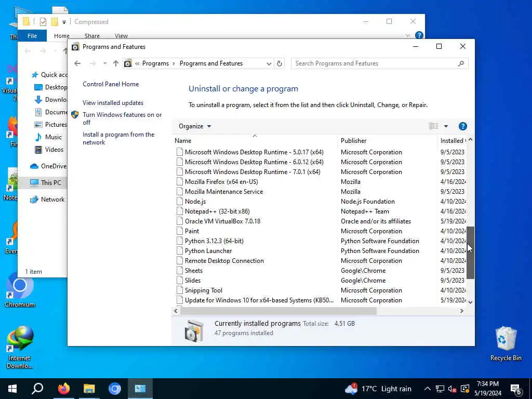Open View installed updates link
Screen dimensions: 532x399
tap(113, 103)
